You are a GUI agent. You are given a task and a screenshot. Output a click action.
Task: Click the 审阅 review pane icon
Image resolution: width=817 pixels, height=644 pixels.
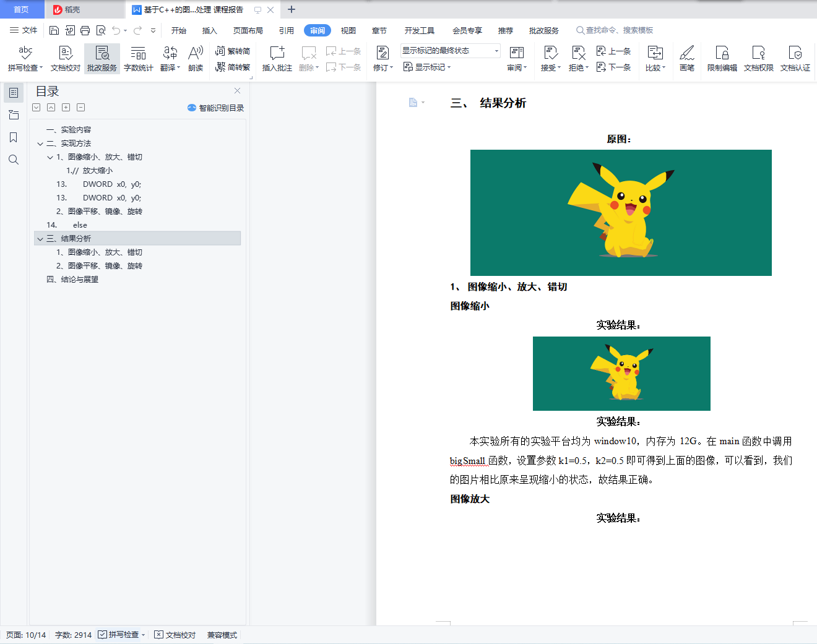517,53
